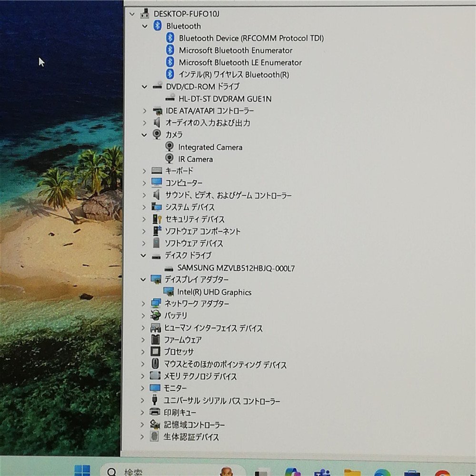The width and height of the screenshot is (476, 476).
Task: Expand the ネットワーク アダプター category
Action: click(x=143, y=304)
